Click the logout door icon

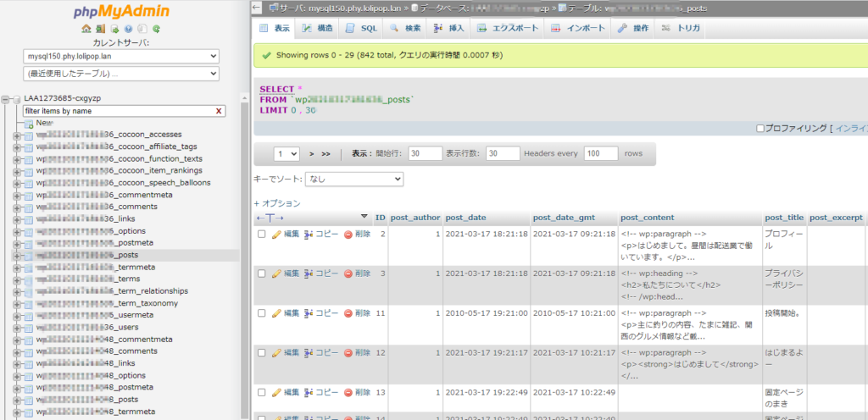point(98,29)
